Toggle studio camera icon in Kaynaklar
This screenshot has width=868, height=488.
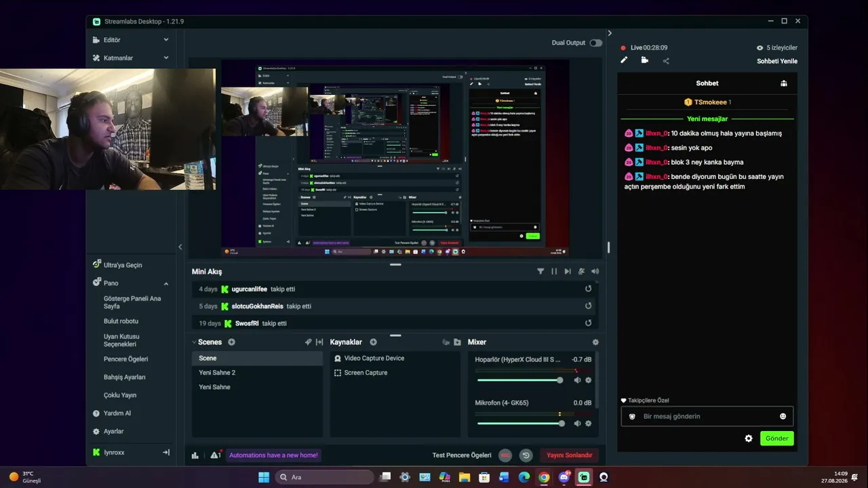[x=446, y=342]
